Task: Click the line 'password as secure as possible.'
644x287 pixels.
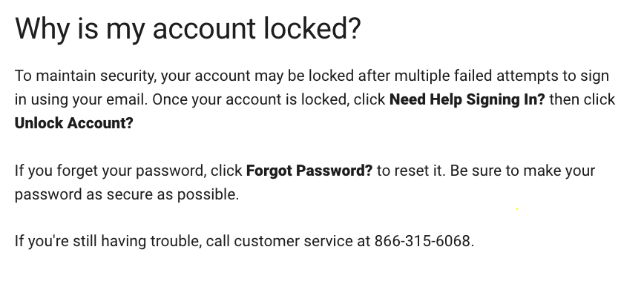Action: [x=127, y=194]
